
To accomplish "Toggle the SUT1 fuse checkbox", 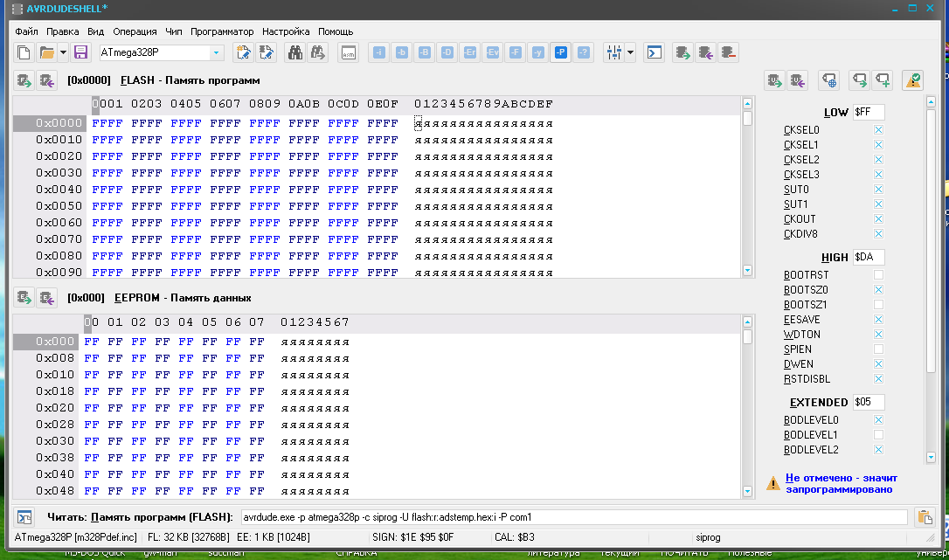I will 878,204.
